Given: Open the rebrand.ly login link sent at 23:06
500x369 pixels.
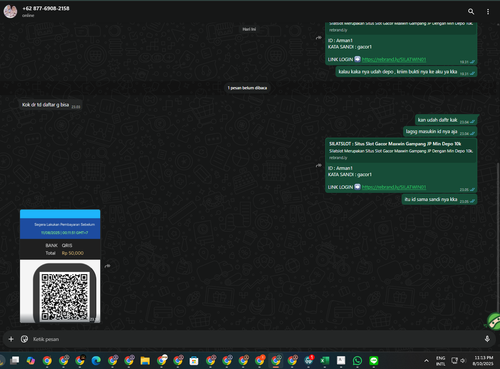Looking at the screenshot, I should point(394,187).
